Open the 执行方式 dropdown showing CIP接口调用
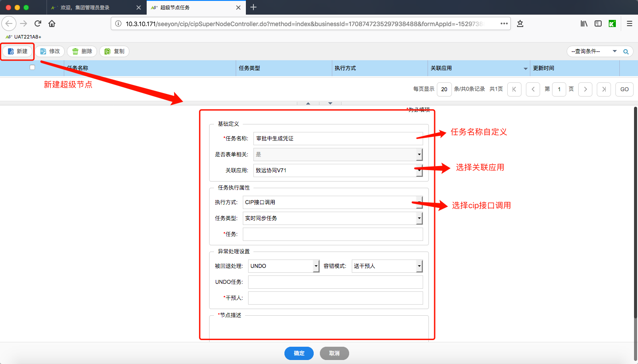Viewport: 638px width, 364px height. click(333, 202)
